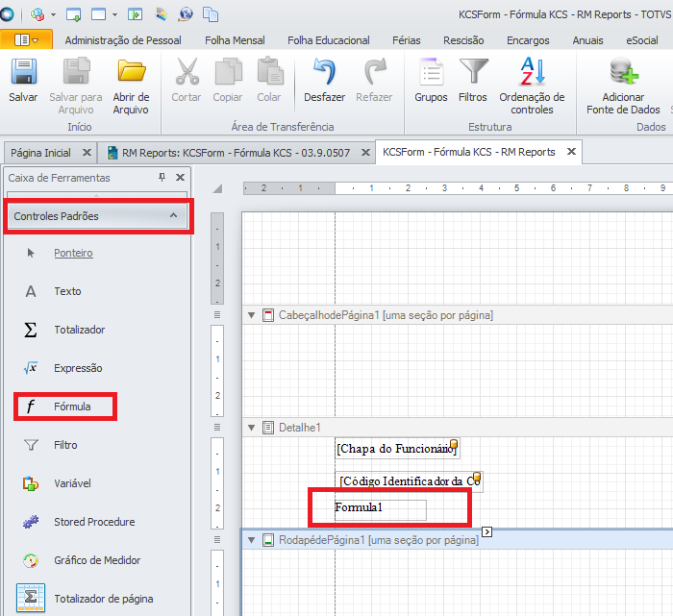The width and height of the screenshot is (673, 616).
Task: Select the Filtro control in toolbox
Action: tap(65, 445)
